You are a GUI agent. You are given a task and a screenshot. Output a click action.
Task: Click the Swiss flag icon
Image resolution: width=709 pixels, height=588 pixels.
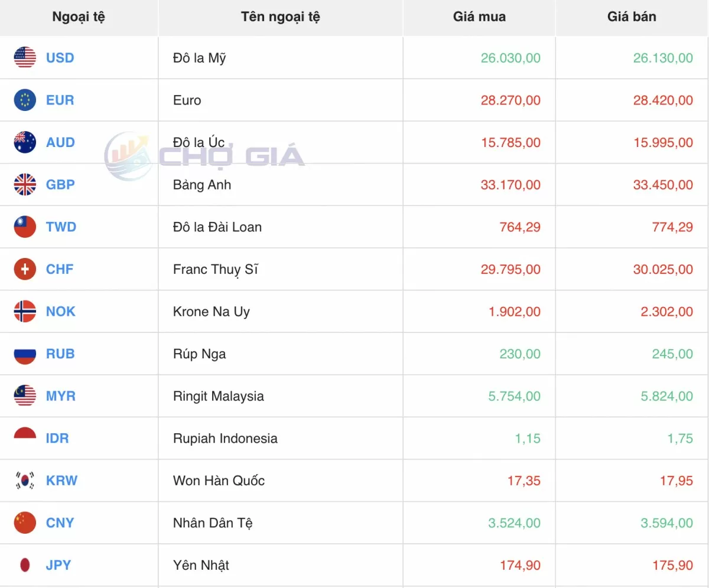[25, 269]
